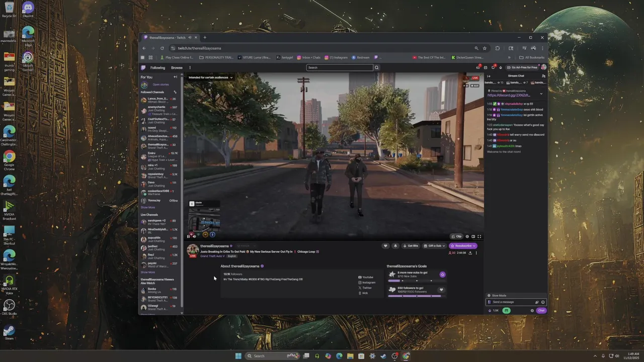Open the discord.gg pinned link in chat

point(509,95)
